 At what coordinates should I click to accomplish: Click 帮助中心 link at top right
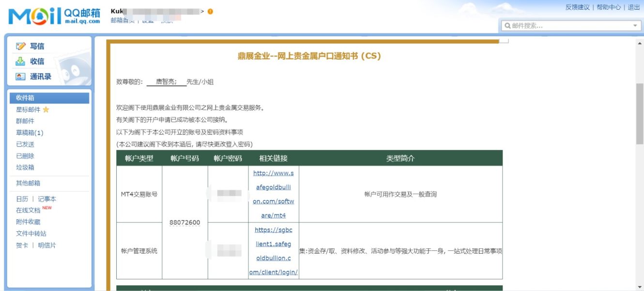pyautogui.click(x=609, y=7)
